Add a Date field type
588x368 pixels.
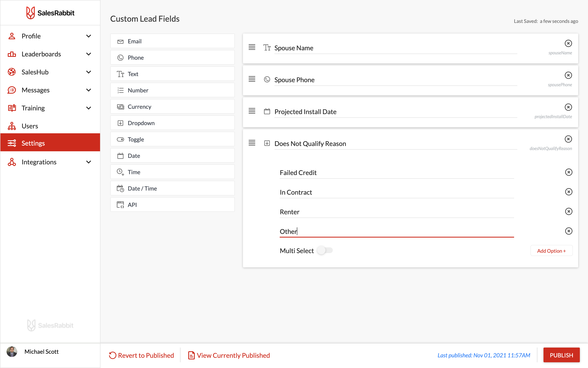click(173, 156)
